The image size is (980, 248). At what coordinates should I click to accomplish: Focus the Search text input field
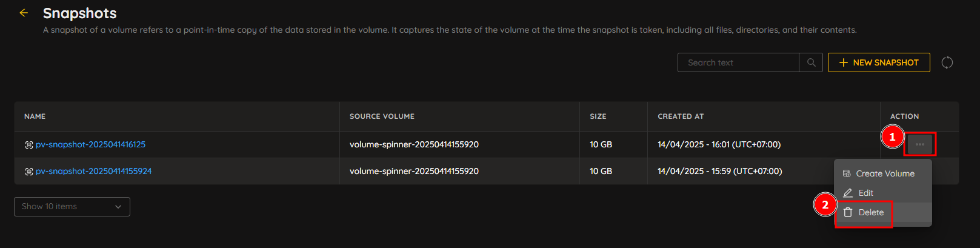[738, 62]
